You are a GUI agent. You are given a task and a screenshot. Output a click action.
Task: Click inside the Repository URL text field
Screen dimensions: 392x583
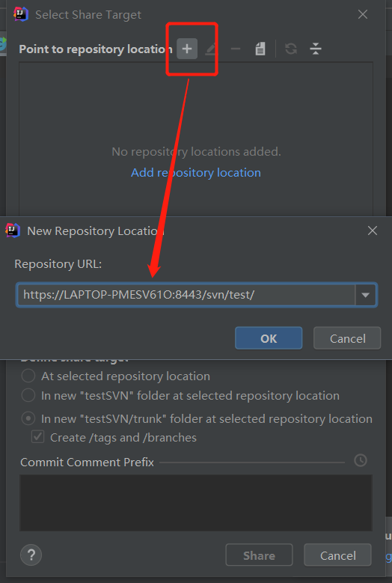click(186, 295)
